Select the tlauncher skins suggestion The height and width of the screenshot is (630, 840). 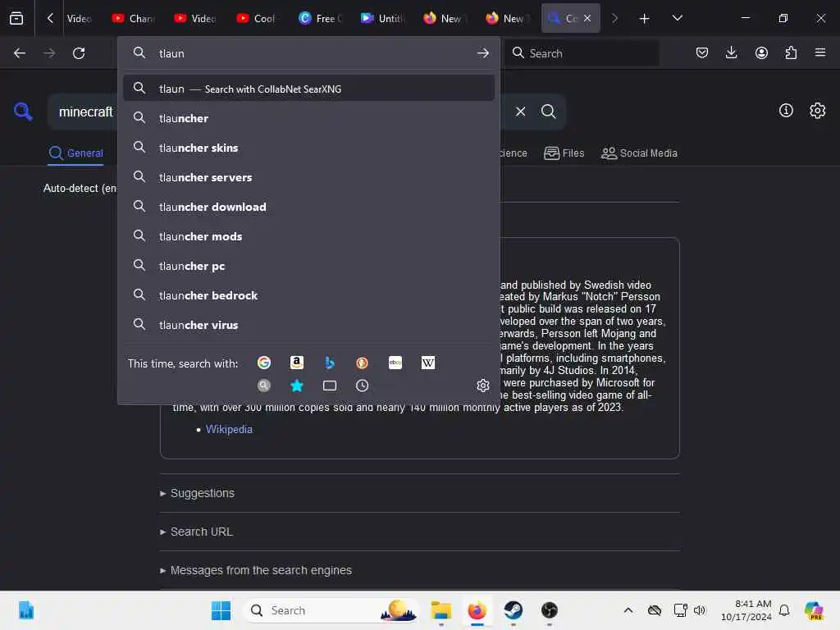(x=308, y=148)
